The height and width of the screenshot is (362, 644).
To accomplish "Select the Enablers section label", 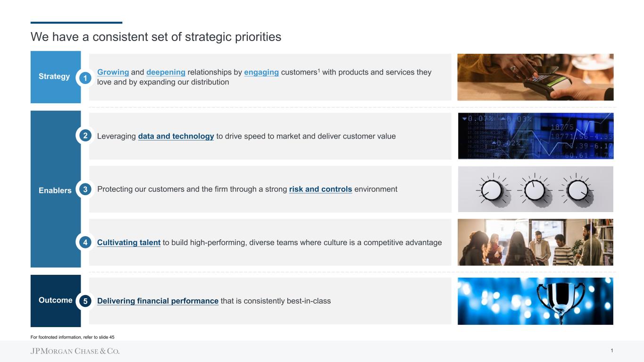I will pos(55,190).
